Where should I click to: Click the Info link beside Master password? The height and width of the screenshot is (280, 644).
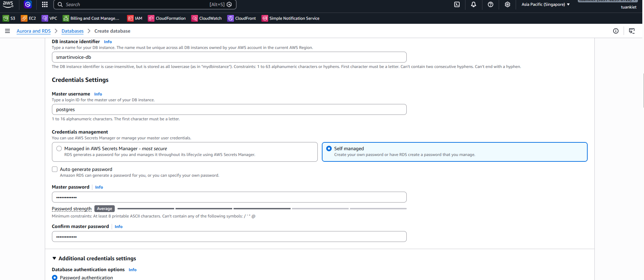point(99,187)
